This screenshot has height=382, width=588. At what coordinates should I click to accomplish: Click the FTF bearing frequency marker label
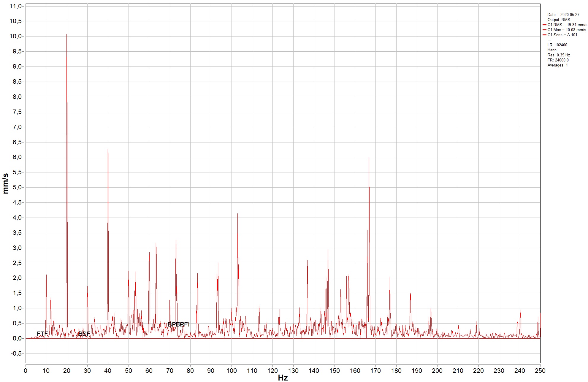[42, 334]
